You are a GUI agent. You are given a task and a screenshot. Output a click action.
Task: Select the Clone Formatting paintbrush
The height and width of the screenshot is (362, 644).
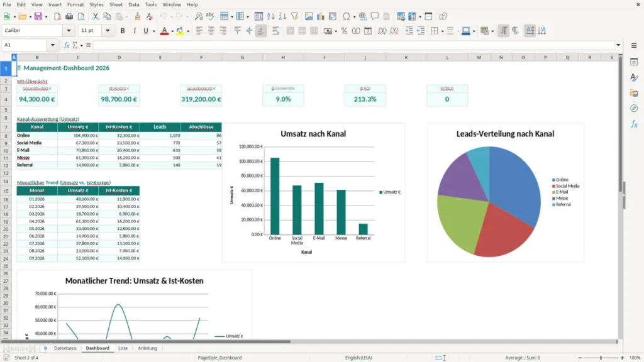click(138, 16)
